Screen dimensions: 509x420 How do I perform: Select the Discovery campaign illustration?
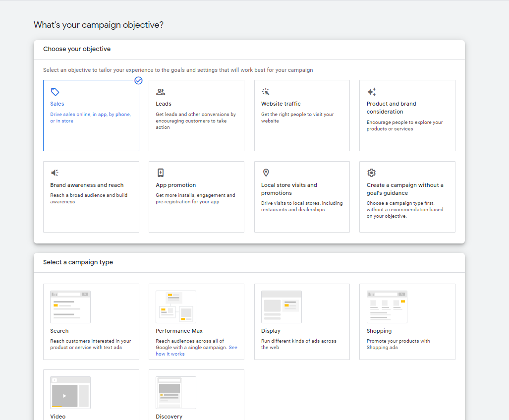176,393
